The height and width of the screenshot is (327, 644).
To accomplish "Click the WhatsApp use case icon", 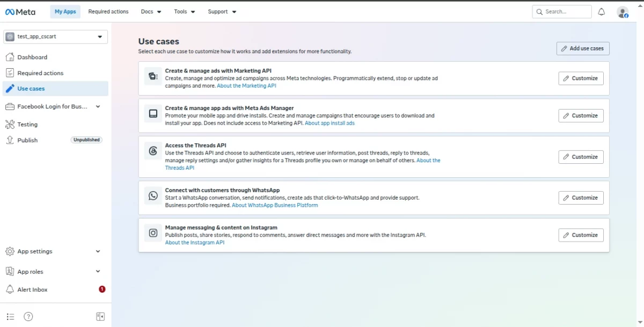I will pyautogui.click(x=153, y=195).
